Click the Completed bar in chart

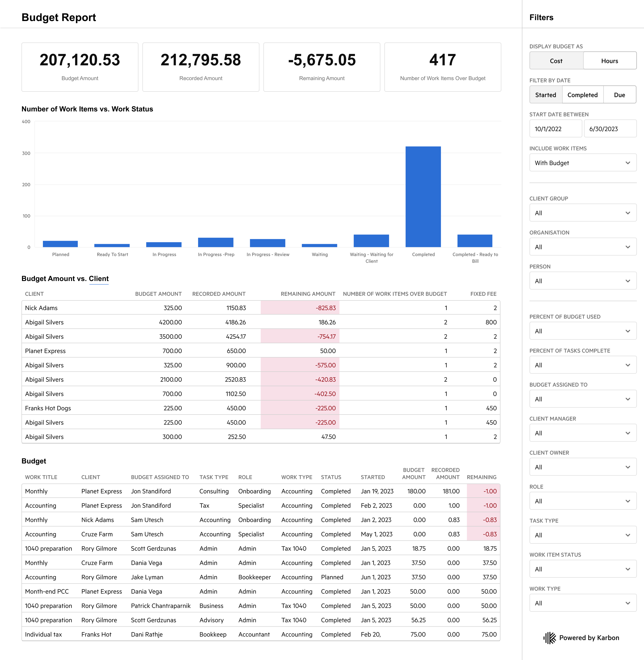coord(423,197)
